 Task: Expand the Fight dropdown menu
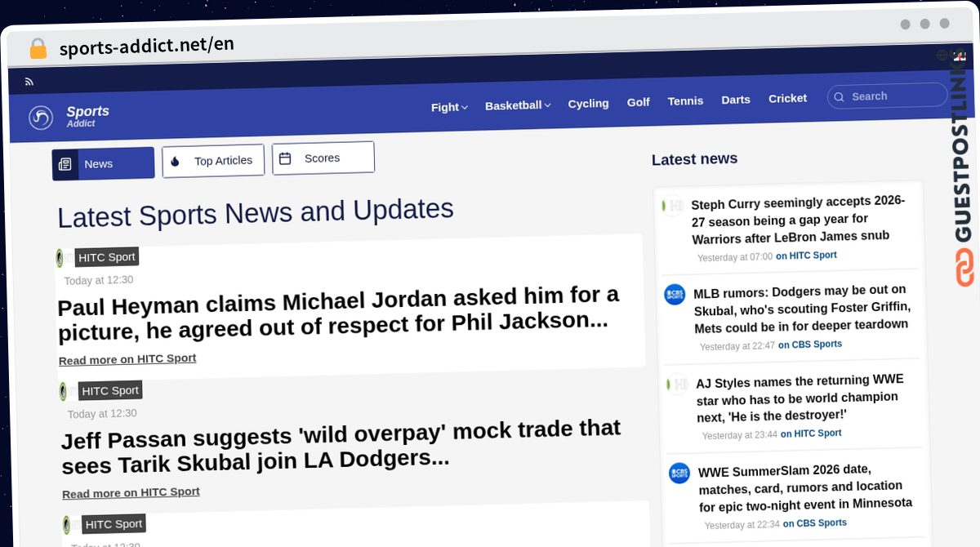click(449, 107)
